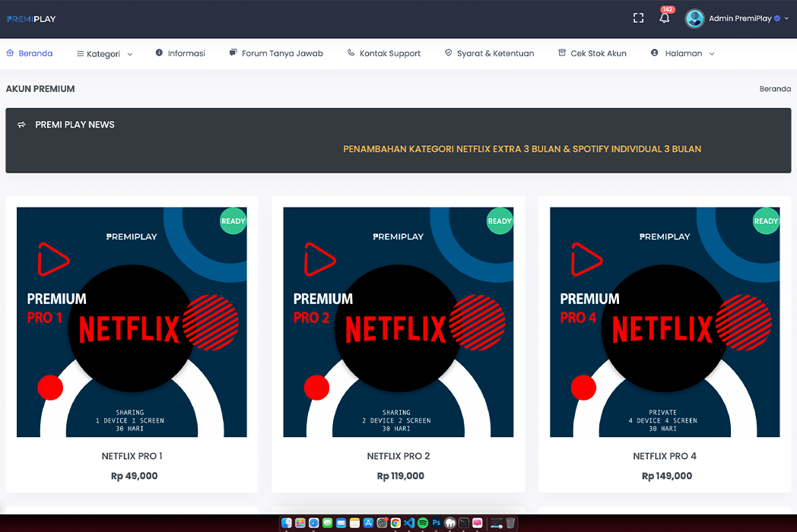Click the Kategori list icon
The width and height of the screenshot is (797, 532).
pos(81,53)
